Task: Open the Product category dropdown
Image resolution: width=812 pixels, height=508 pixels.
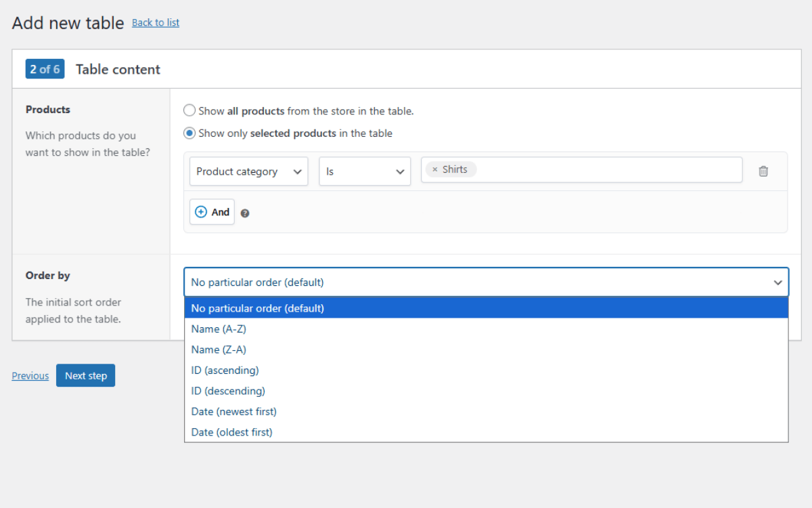Action: click(x=248, y=171)
